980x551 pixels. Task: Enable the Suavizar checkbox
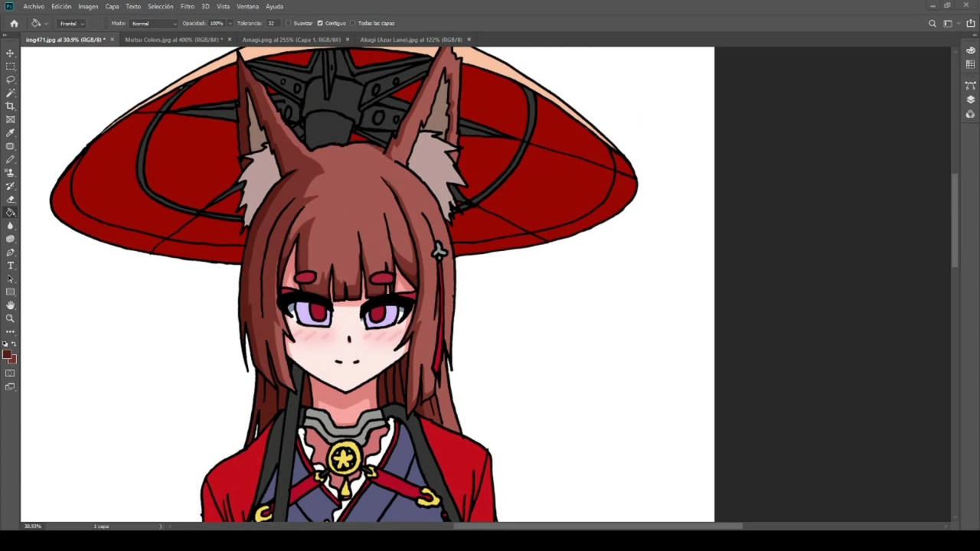288,23
